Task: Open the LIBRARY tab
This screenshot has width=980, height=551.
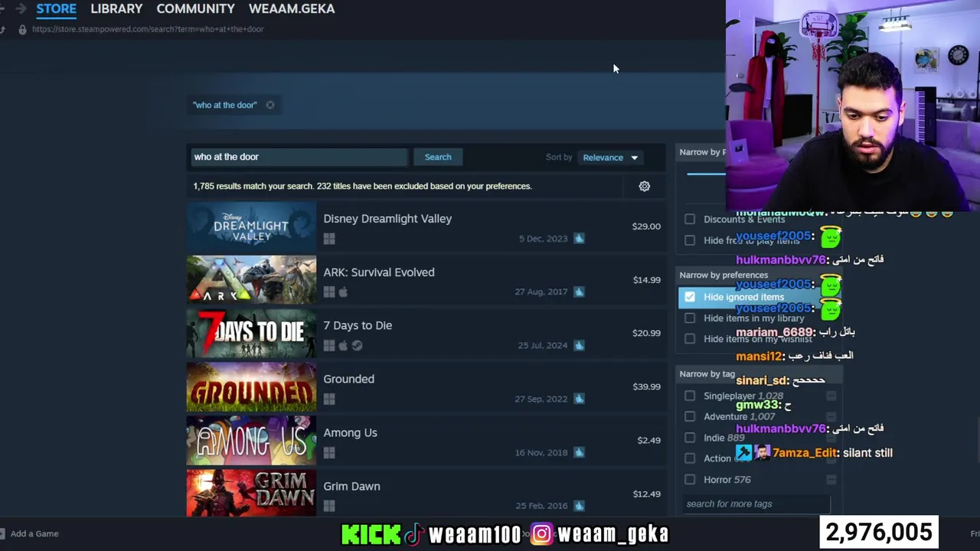Action: click(116, 8)
